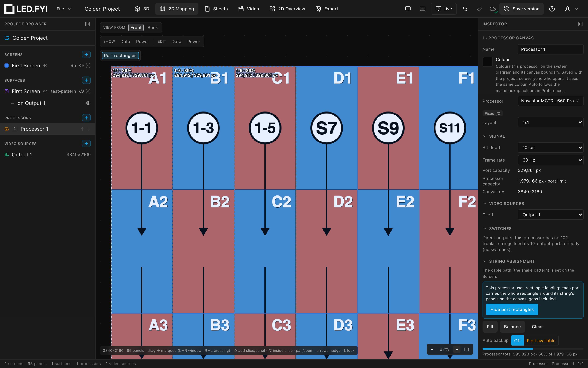The image size is (588, 368).
Task: Switch to the 3D tab
Action: (142, 9)
